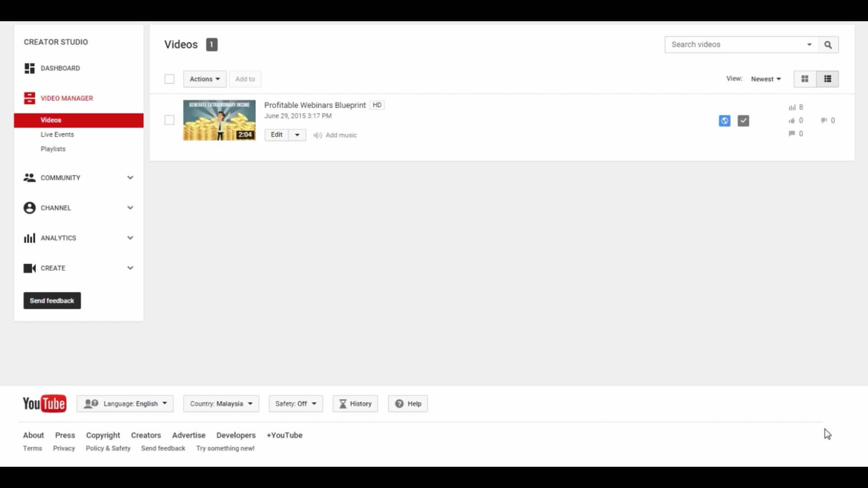Toggle the monetization checkmark button

click(743, 121)
